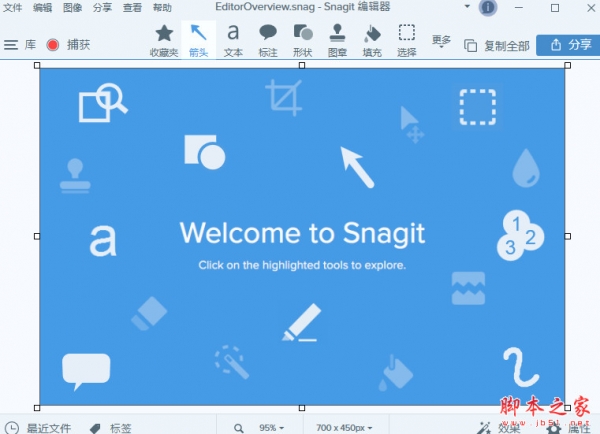Toggle Recent Files (最近文件) panel

click(38, 428)
